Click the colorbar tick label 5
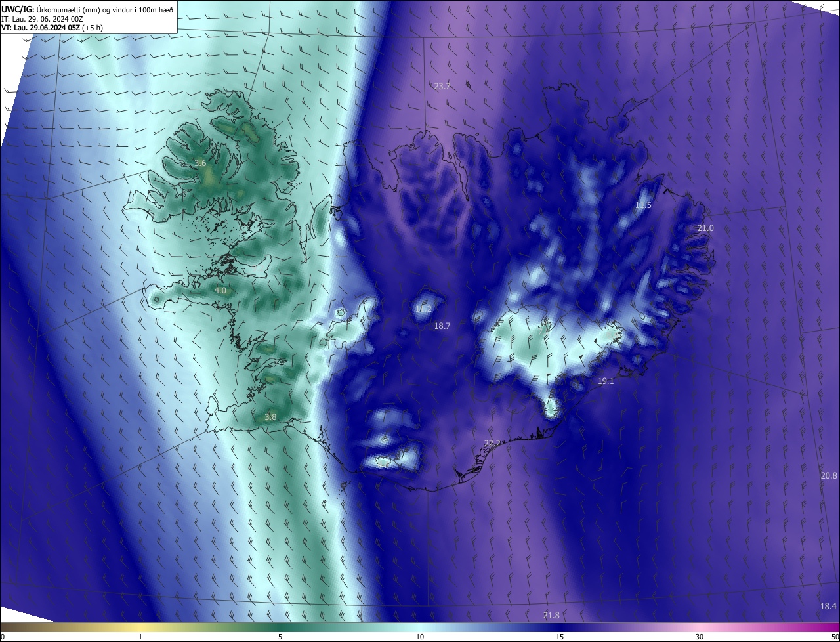The width and height of the screenshot is (840, 642). (x=280, y=637)
